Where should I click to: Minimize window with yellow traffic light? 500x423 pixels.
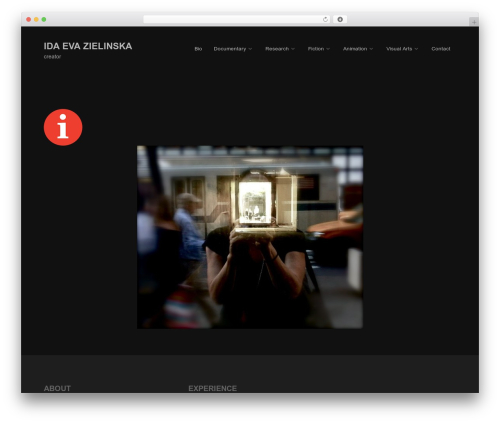tap(36, 19)
